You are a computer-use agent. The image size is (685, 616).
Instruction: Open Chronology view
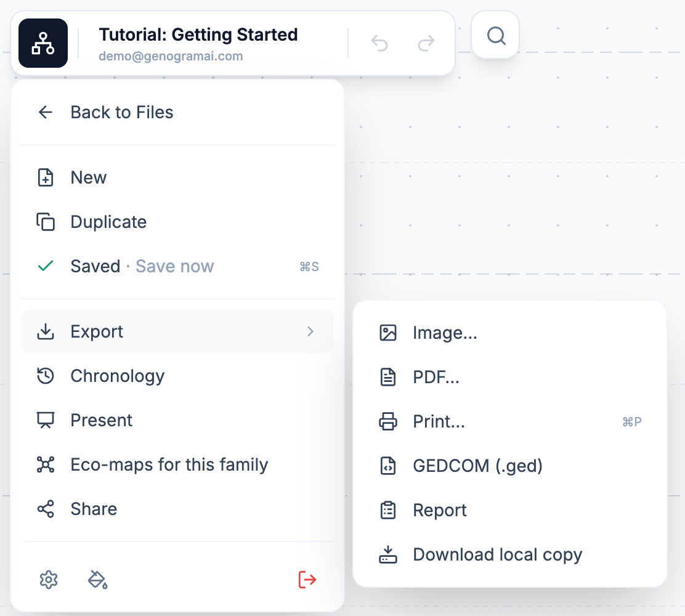tap(177, 376)
